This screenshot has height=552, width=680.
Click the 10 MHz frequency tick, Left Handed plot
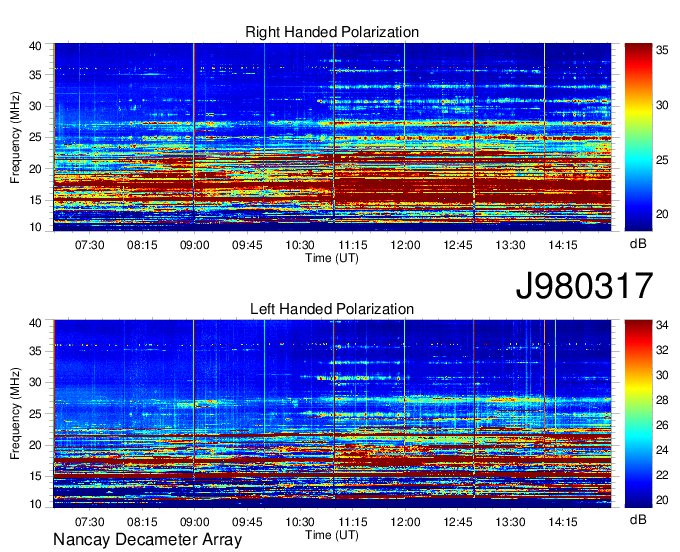(x=35, y=504)
